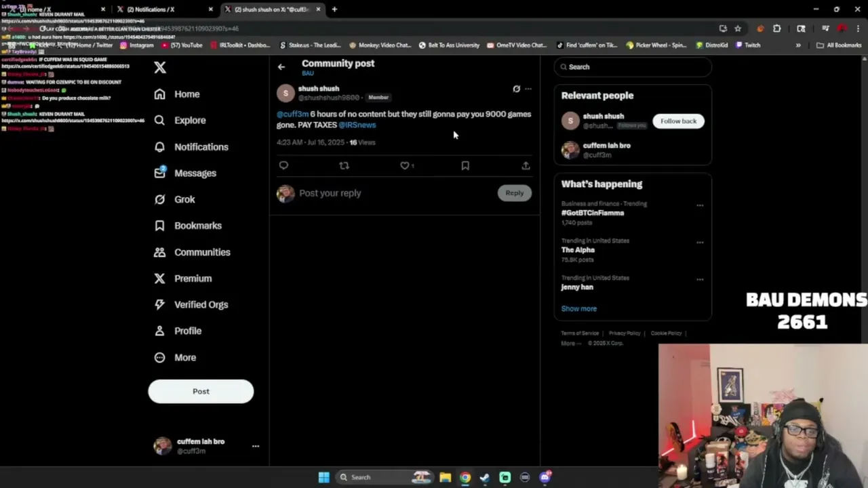Bookmark the post with the bookmark icon
The height and width of the screenshot is (488, 868).
(465, 165)
